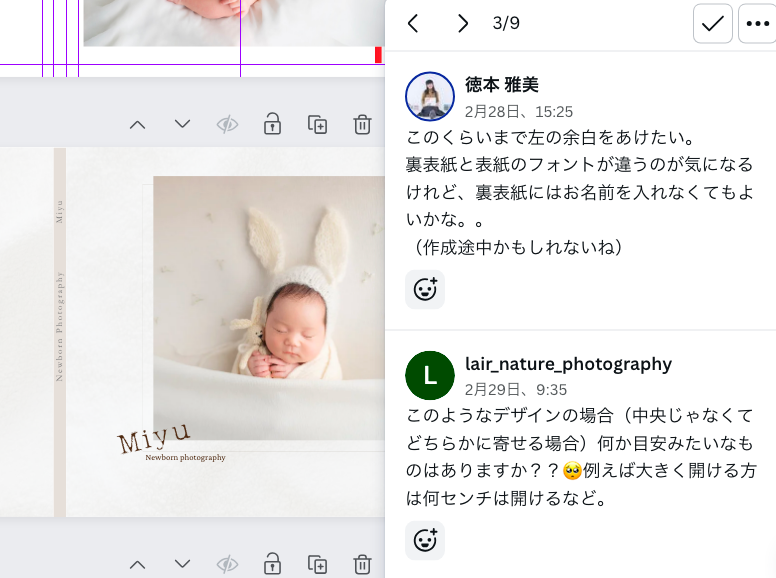Select the large Miyu title text
The image size is (776, 578).
coord(153,437)
